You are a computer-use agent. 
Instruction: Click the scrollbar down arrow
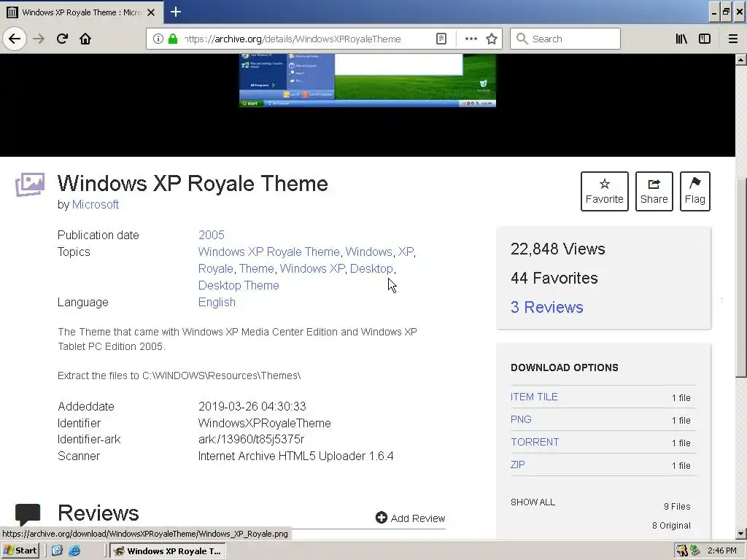point(741,534)
